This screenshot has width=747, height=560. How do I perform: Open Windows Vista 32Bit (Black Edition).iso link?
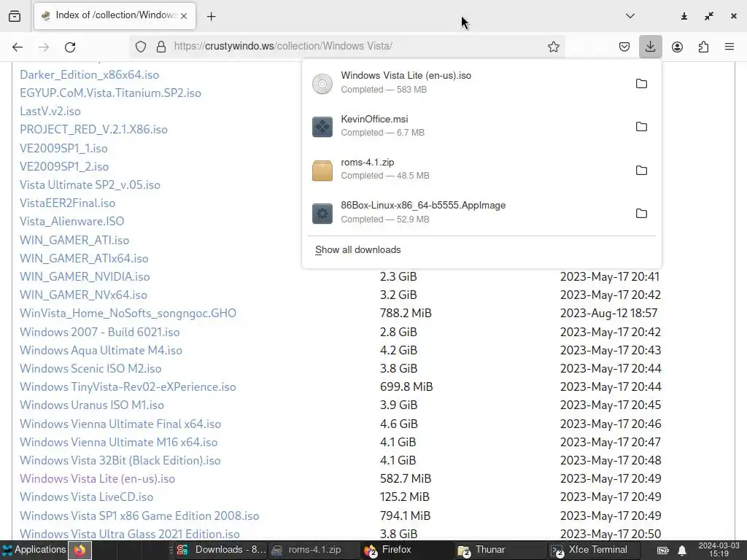[x=120, y=461]
